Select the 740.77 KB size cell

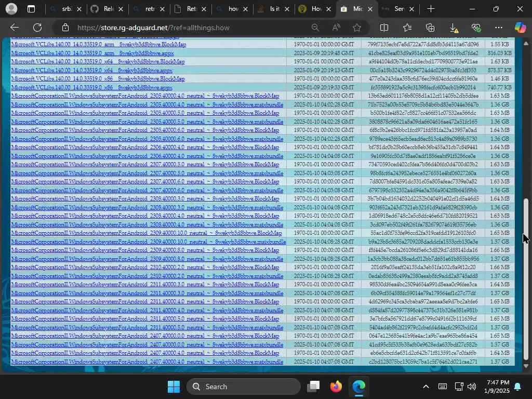coord(499,87)
